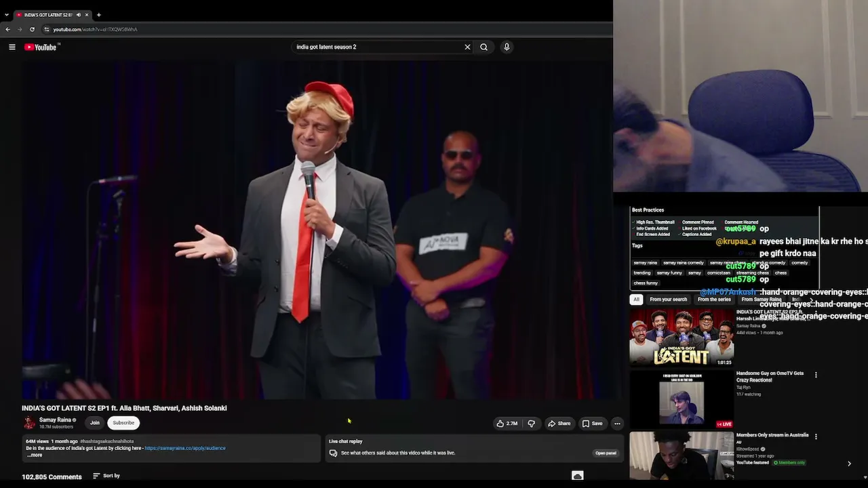Click the video title text
This screenshot has width=868, height=488.
point(124,408)
